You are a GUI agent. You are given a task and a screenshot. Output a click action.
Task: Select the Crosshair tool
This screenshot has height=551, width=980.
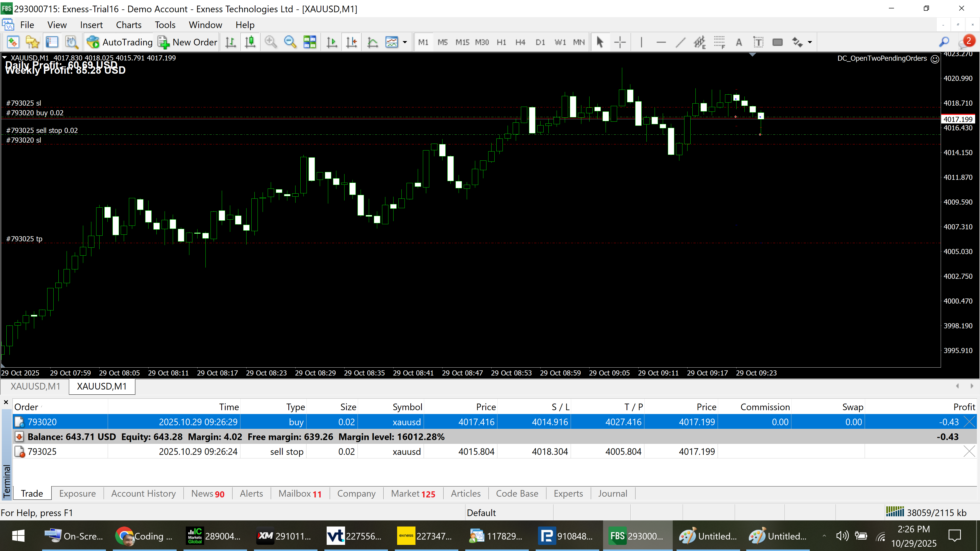[x=620, y=42]
